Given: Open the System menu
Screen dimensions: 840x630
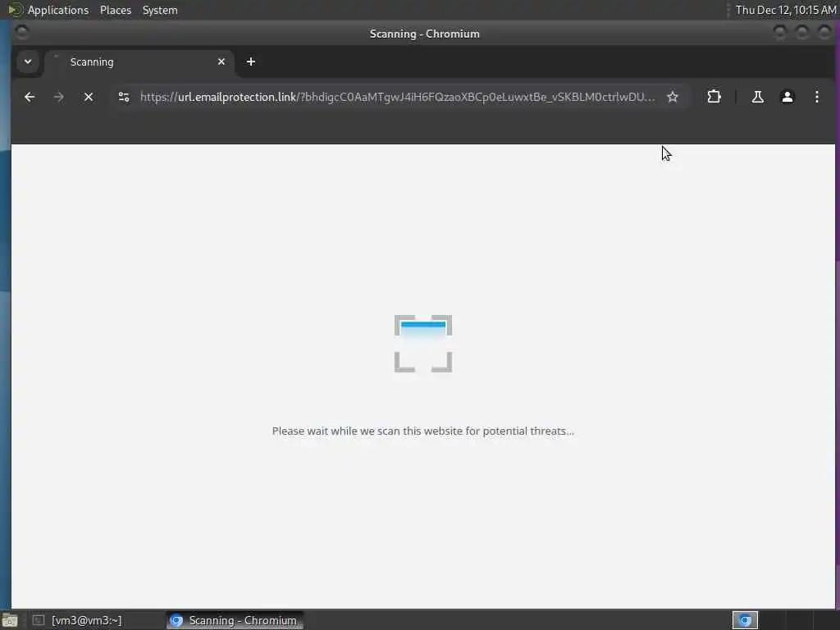Looking at the screenshot, I should pyautogui.click(x=160, y=10).
